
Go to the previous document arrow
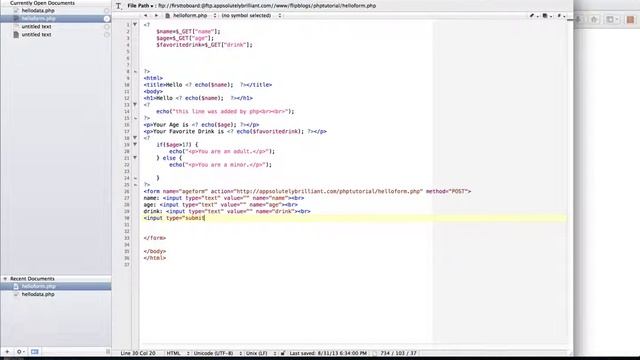(145, 16)
